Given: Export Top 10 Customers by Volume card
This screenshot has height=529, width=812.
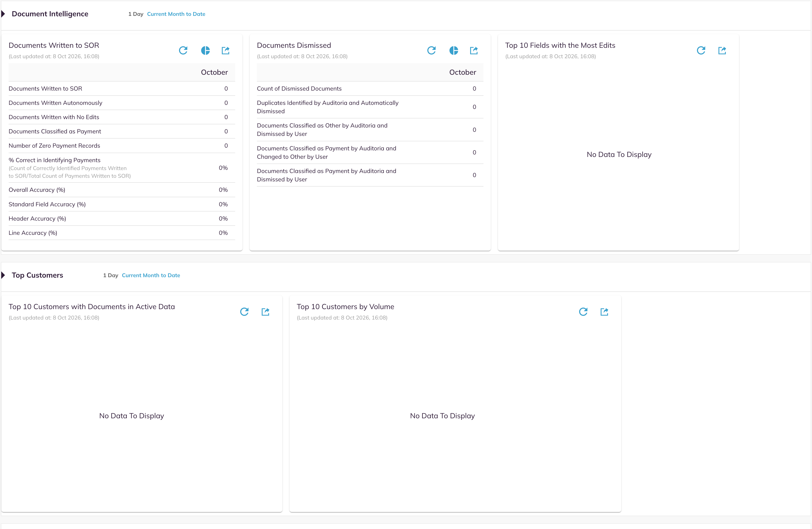Looking at the screenshot, I should [604, 312].
